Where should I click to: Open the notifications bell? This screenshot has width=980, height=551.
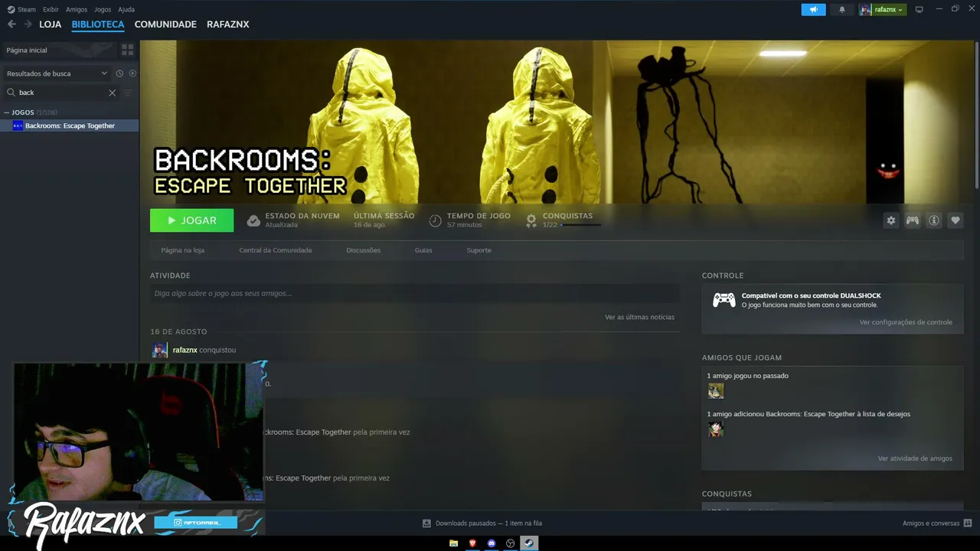842,9
